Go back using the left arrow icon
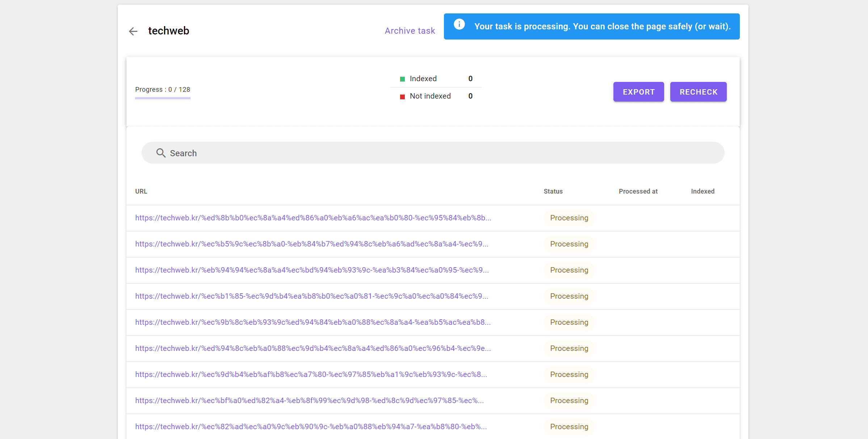 pos(133,31)
